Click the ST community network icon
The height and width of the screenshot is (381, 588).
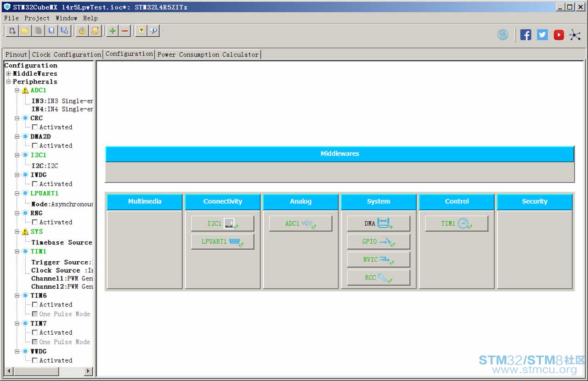point(575,35)
